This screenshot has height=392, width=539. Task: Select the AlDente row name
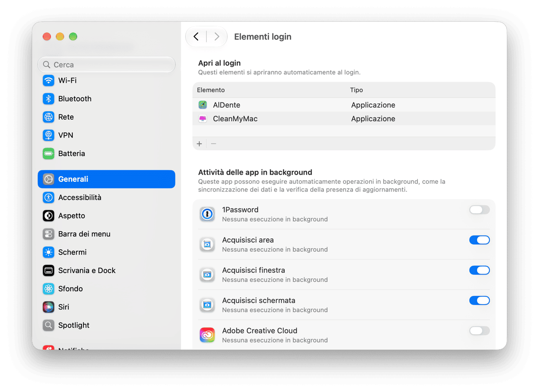(x=227, y=105)
